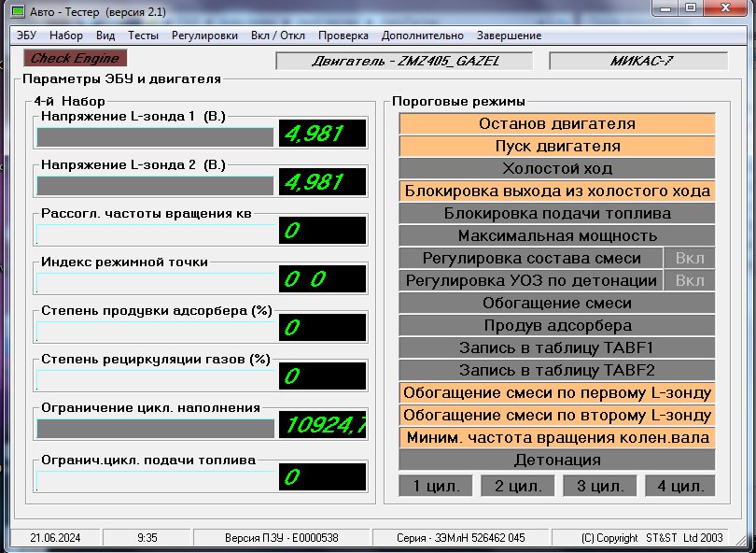Click the Индекс режимной точки value
This screenshot has width=756, height=553.
coord(323,279)
